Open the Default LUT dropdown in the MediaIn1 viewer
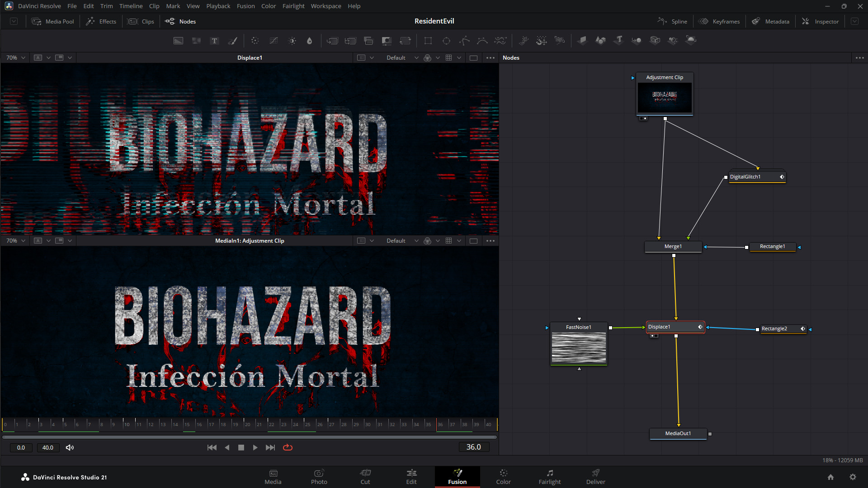This screenshot has height=488, width=868. coord(402,241)
